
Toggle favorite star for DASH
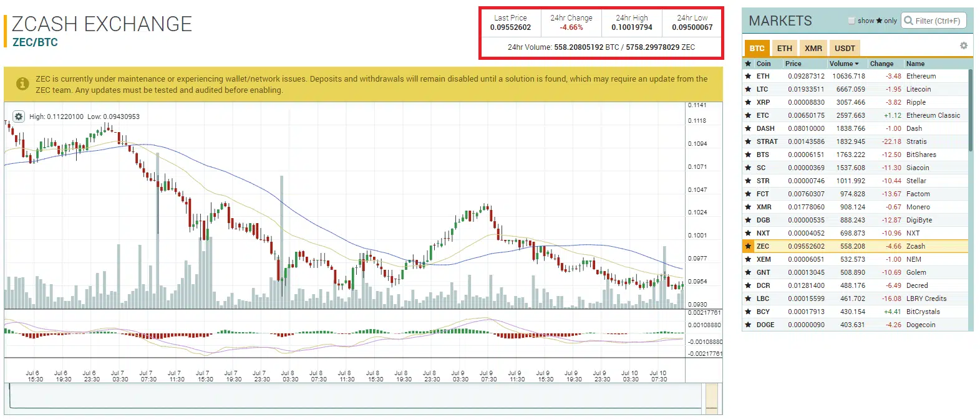click(748, 128)
